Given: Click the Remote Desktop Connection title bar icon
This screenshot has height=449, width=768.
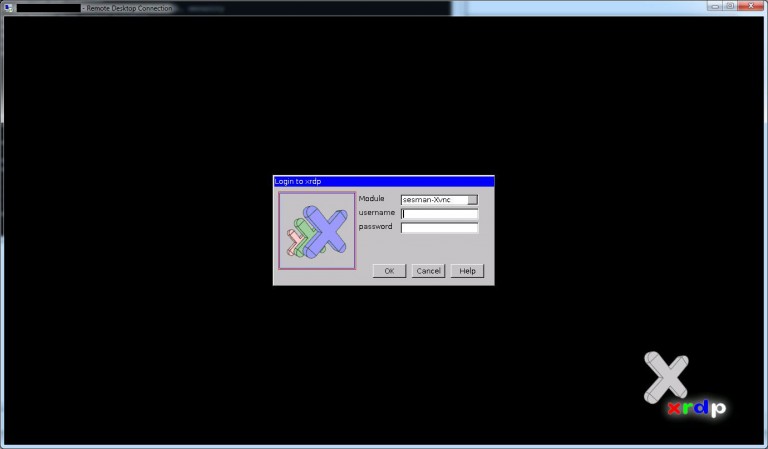Looking at the screenshot, I should tap(8, 8).
